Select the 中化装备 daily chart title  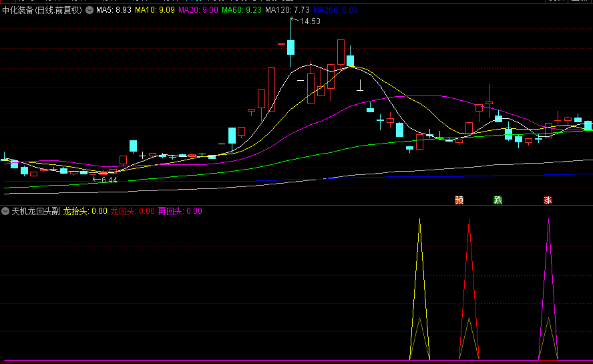click(x=41, y=11)
